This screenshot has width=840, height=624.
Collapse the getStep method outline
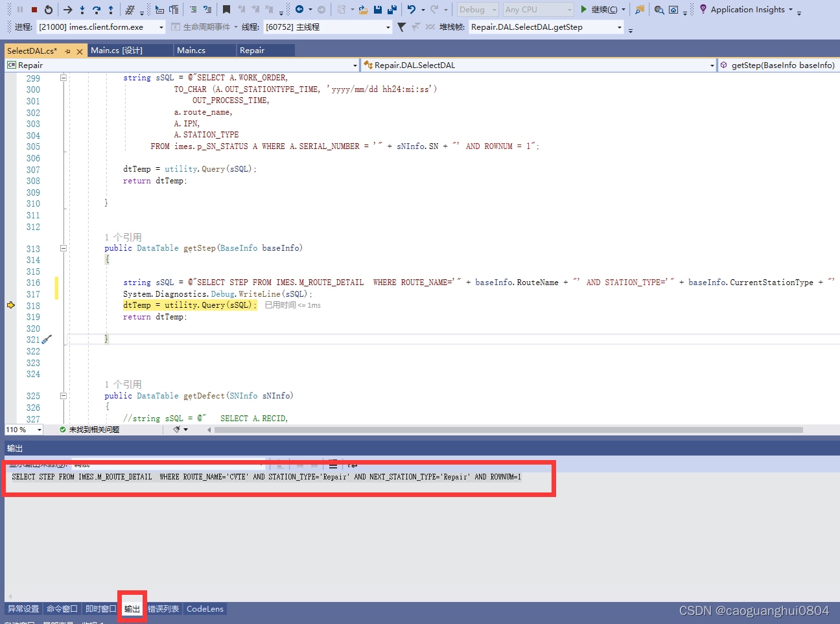(x=64, y=248)
